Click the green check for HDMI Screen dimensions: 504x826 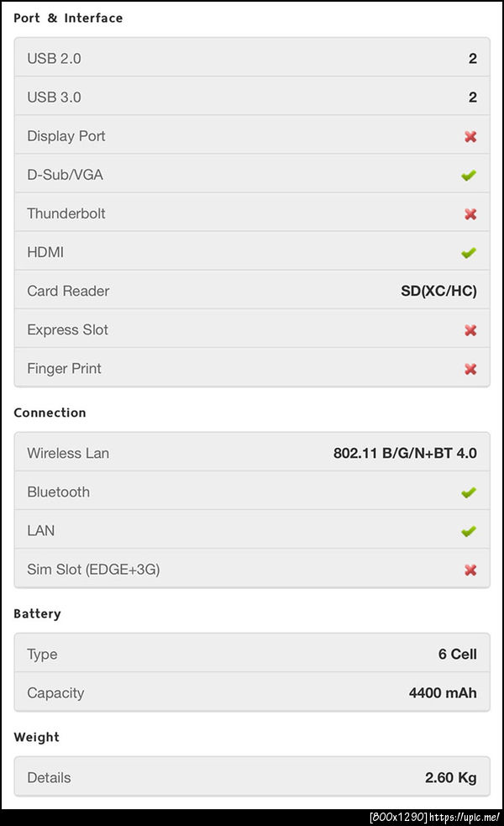(469, 252)
